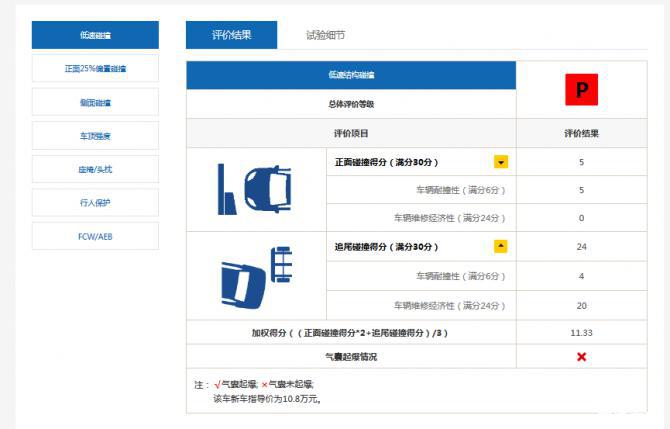Screen dimensions: 670x429
Task: Open the 正面25%偏置碰撞 sidebar item
Action: (95, 68)
